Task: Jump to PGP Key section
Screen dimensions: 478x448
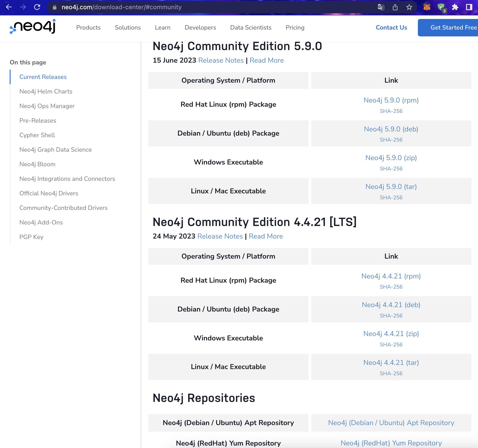Action: [x=31, y=237]
